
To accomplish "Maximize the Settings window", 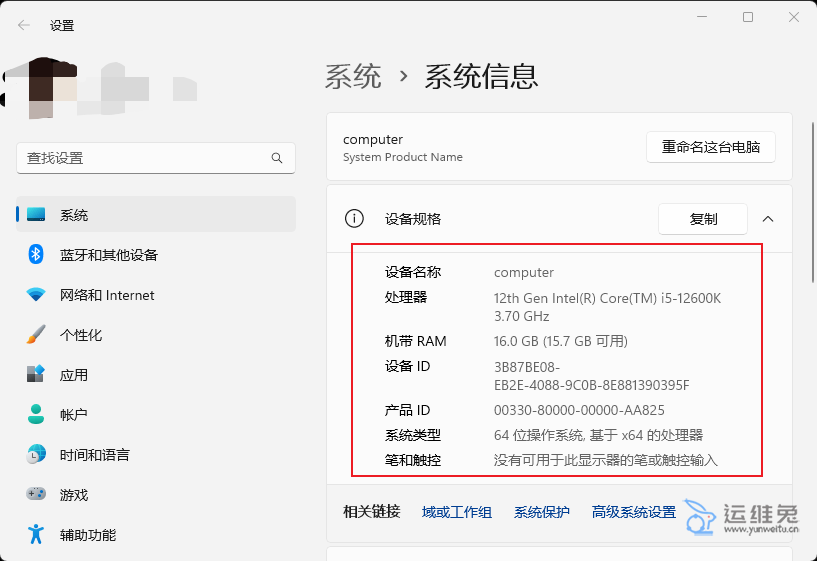I will pos(748,17).
